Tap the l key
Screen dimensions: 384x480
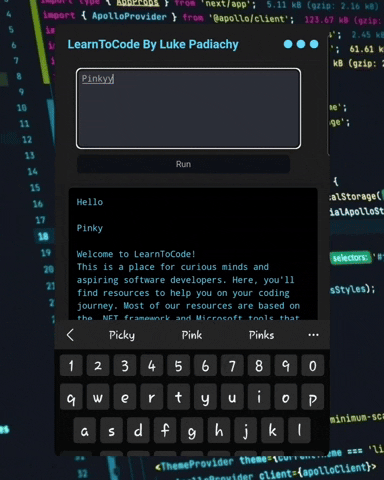pyautogui.click(x=299, y=430)
